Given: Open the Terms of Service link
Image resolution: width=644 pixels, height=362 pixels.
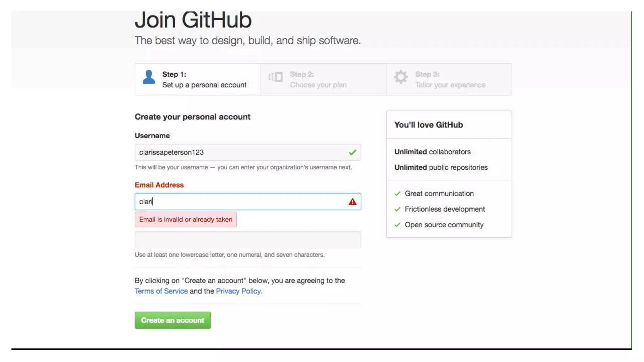Looking at the screenshot, I should [161, 291].
